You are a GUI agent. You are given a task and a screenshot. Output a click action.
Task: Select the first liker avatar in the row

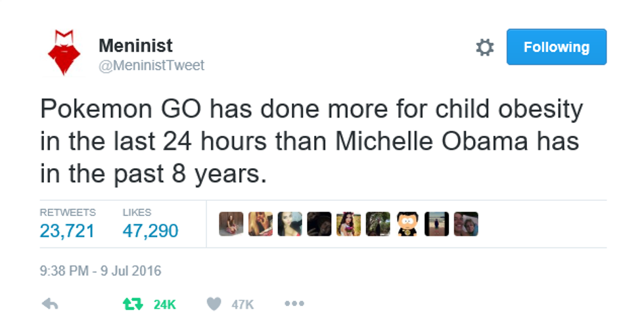[x=231, y=224]
